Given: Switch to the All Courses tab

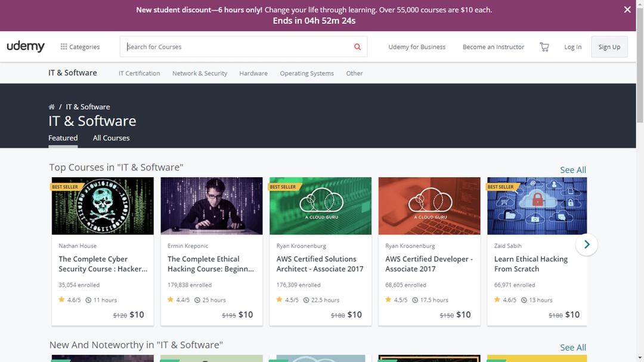Looking at the screenshot, I should pos(111,138).
